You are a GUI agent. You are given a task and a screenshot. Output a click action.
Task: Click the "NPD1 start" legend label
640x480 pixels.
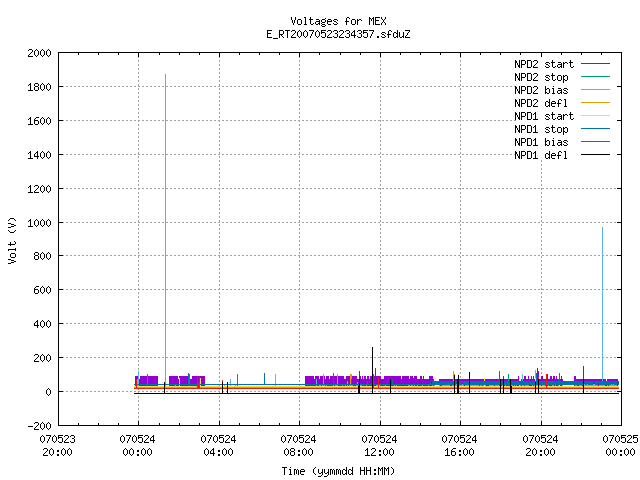(x=544, y=116)
